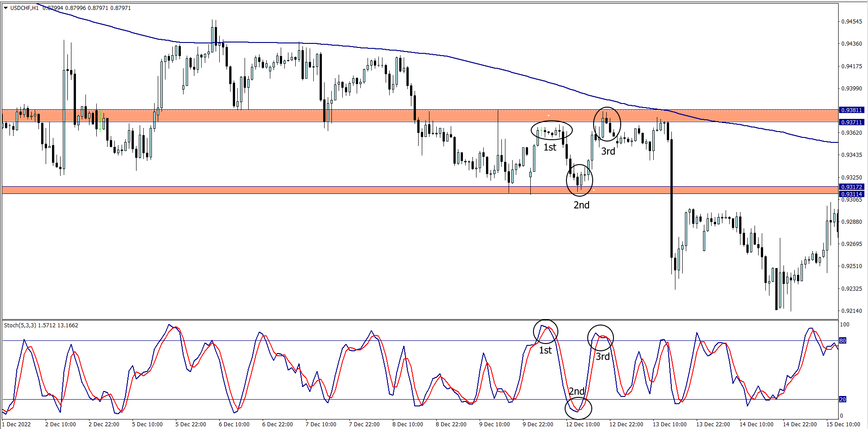Click the stochastic level 20 tag

(843, 400)
